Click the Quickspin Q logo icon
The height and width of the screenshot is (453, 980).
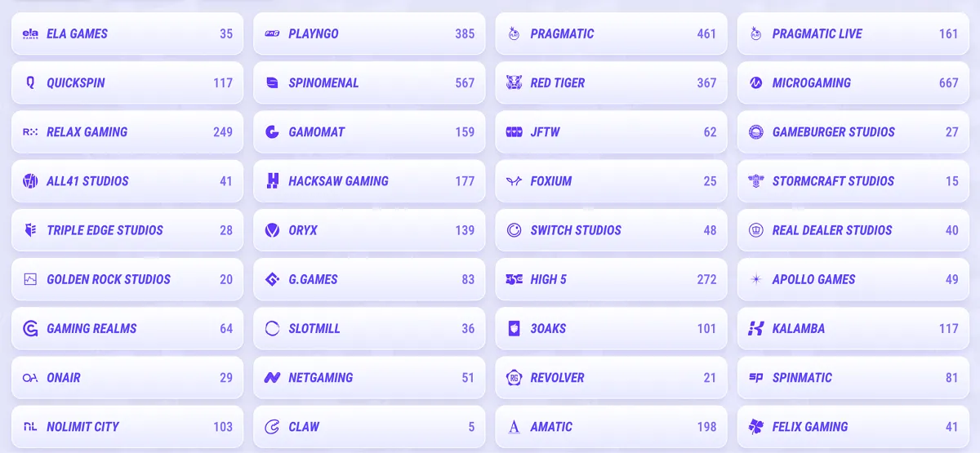pos(30,82)
